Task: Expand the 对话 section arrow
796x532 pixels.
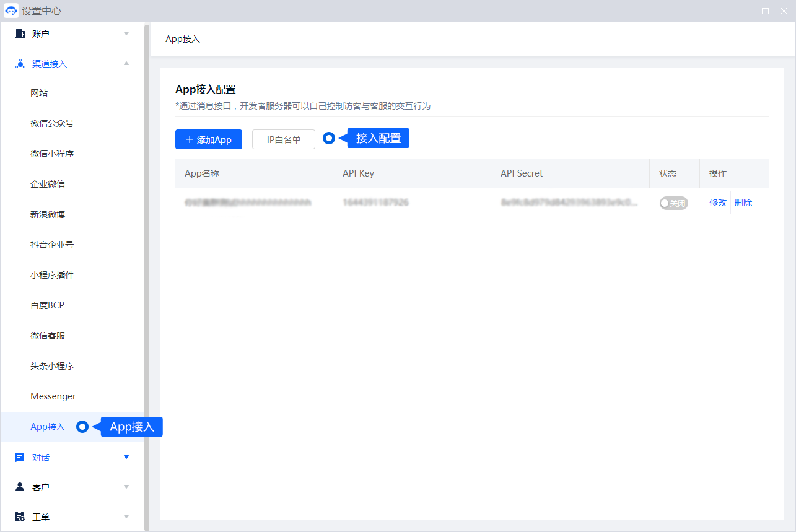Action: 126,457
